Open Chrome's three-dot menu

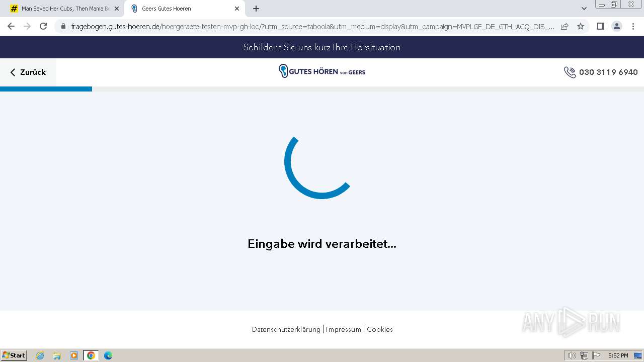(x=633, y=26)
